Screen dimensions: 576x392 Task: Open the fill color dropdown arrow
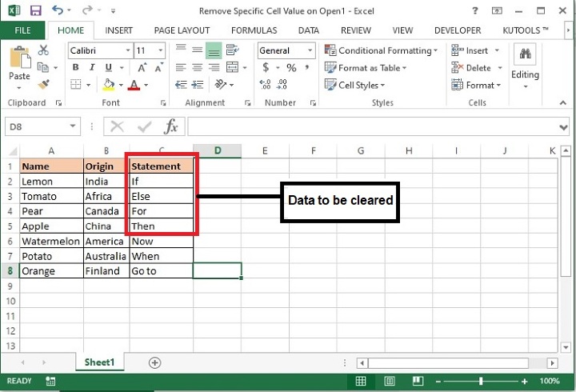click(121, 86)
